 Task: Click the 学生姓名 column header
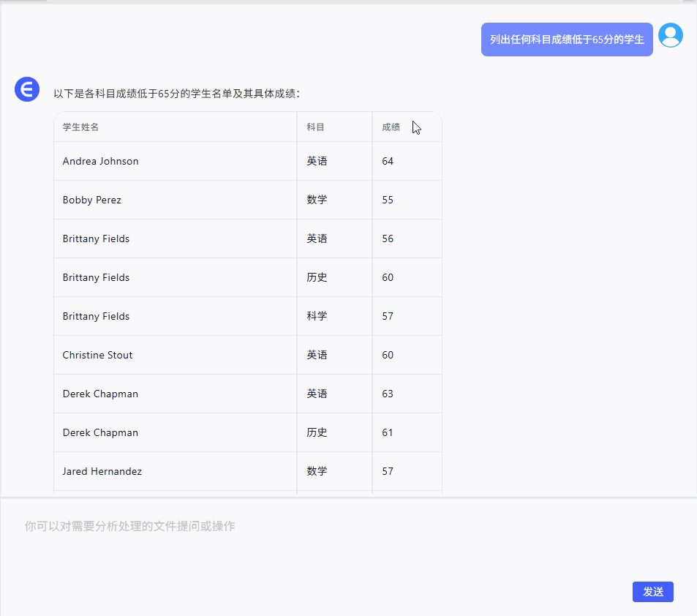tap(80, 127)
